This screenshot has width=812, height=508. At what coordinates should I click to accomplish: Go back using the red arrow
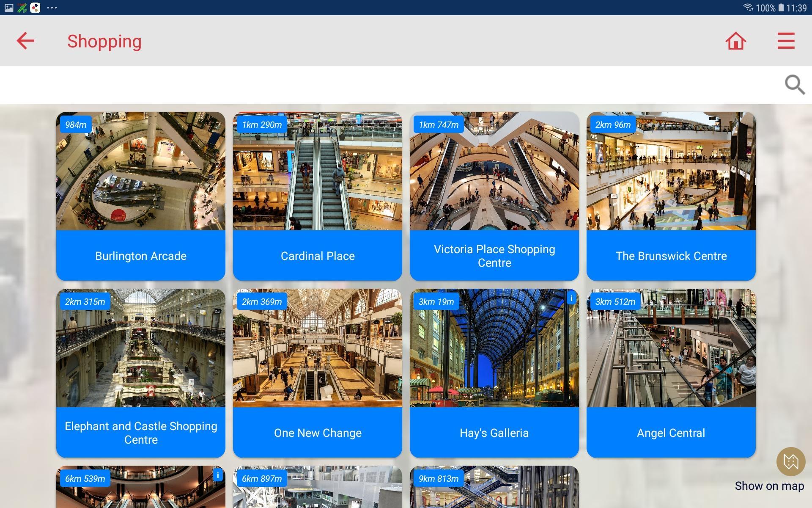tap(25, 41)
